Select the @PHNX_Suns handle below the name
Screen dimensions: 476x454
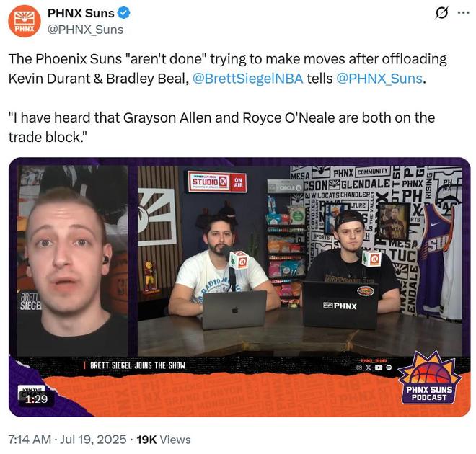(85, 30)
